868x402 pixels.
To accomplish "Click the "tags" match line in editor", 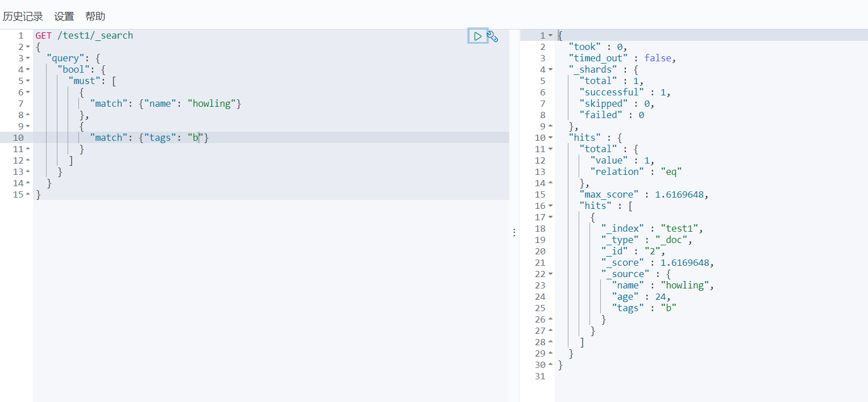I will pos(149,137).
